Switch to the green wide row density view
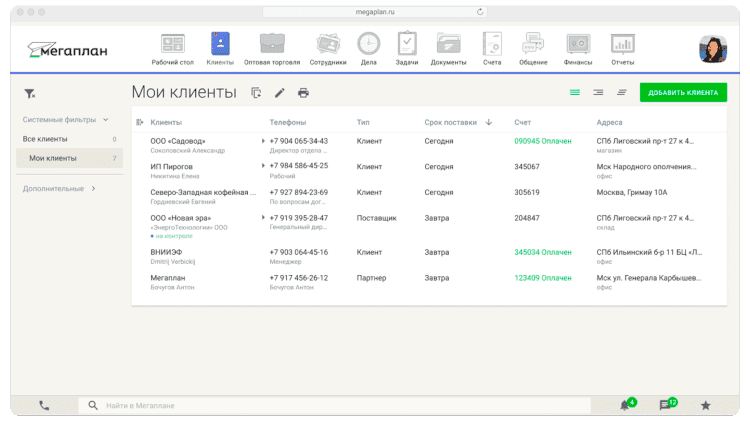750x431 pixels. click(575, 93)
